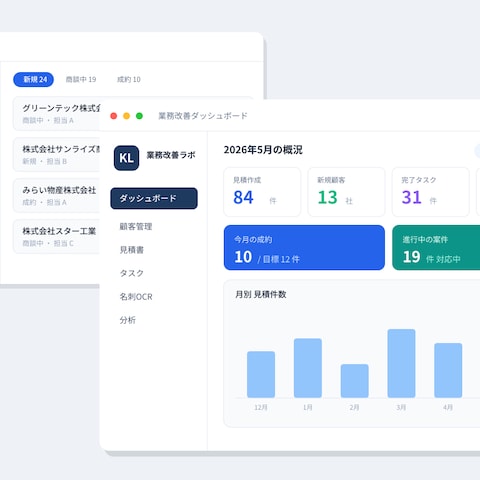This screenshot has height=480, width=480.
Task: Open 見積書 in the sidebar
Action: (x=132, y=250)
